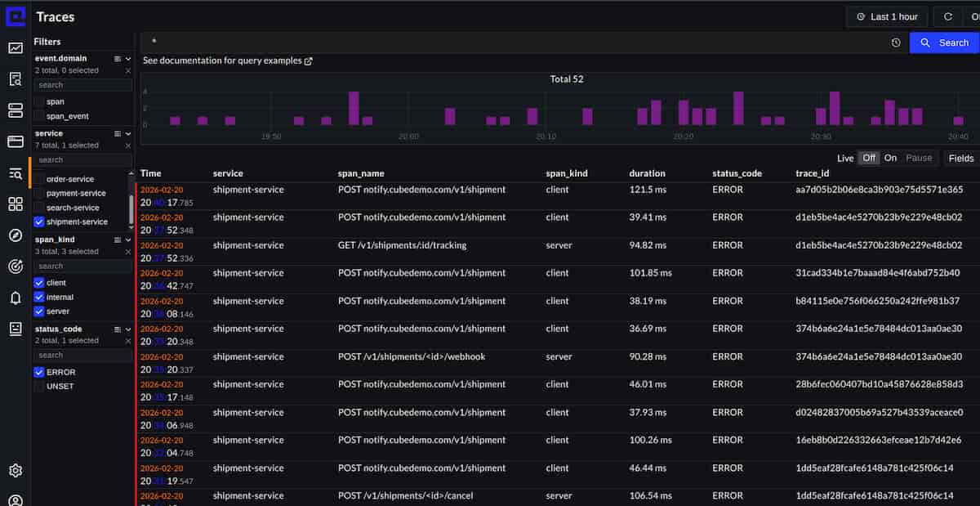The image size is (980, 506).
Task: Open query history via the clock icon near Search
Action: tap(895, 42)
